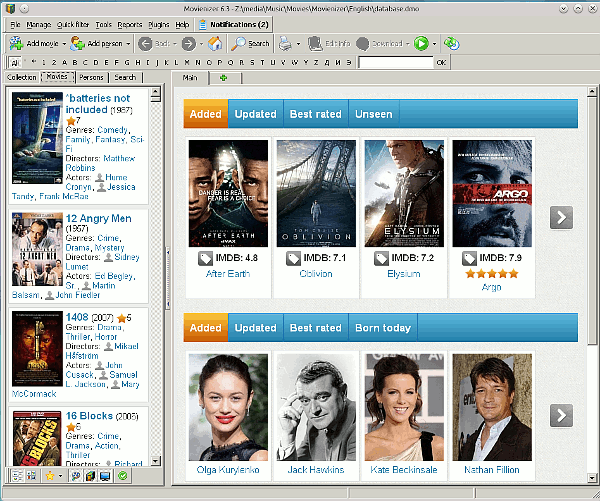Click the Back arrow button
The height and width of the screenshot is (501, 600).
click(145, 44)
